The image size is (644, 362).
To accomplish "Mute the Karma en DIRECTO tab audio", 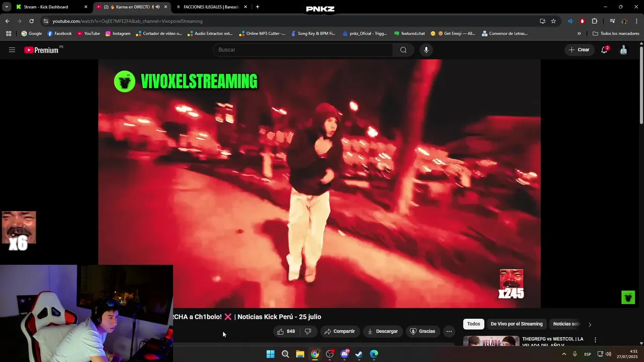I will [157, 7].
